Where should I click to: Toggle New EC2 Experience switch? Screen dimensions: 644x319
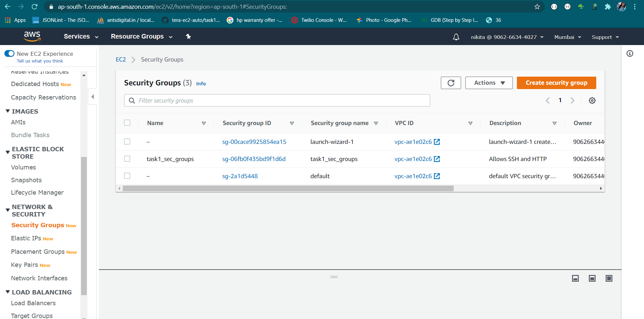[x=9, y=53]
